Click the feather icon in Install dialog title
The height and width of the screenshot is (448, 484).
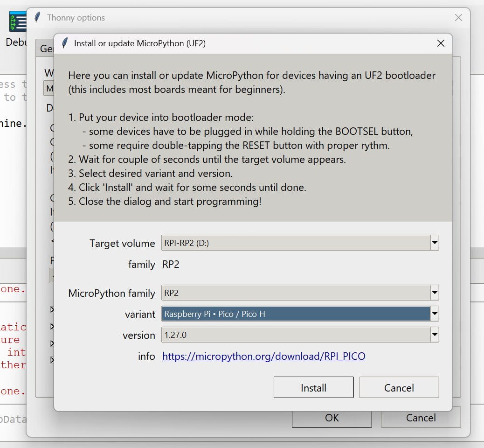(x=64, y=43)
